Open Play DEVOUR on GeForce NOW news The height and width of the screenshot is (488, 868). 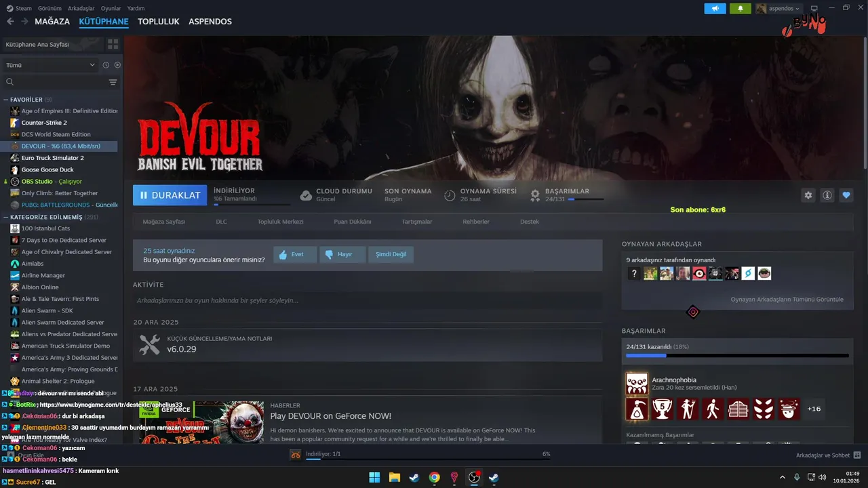tap(330, 416)
